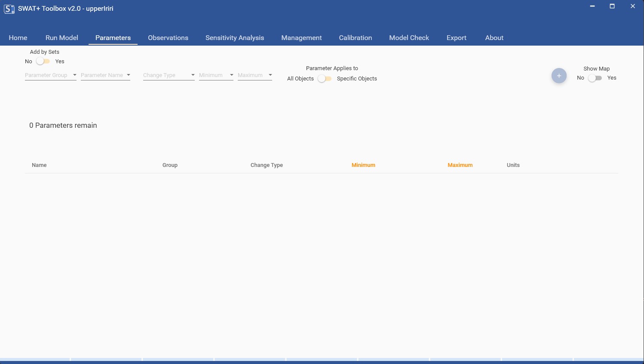
Task: Click the 'Parameter Applies to' label
Action: click(332, 68)
